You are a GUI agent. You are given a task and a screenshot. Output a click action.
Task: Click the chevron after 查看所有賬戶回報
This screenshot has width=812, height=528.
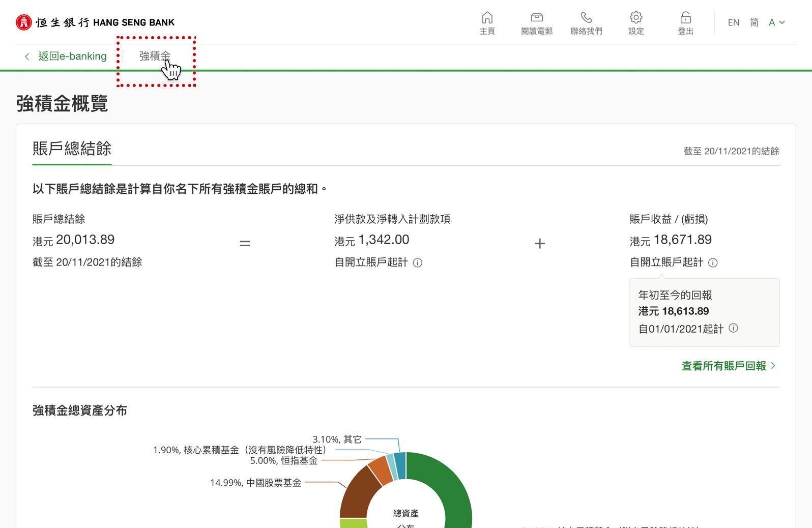773,366
